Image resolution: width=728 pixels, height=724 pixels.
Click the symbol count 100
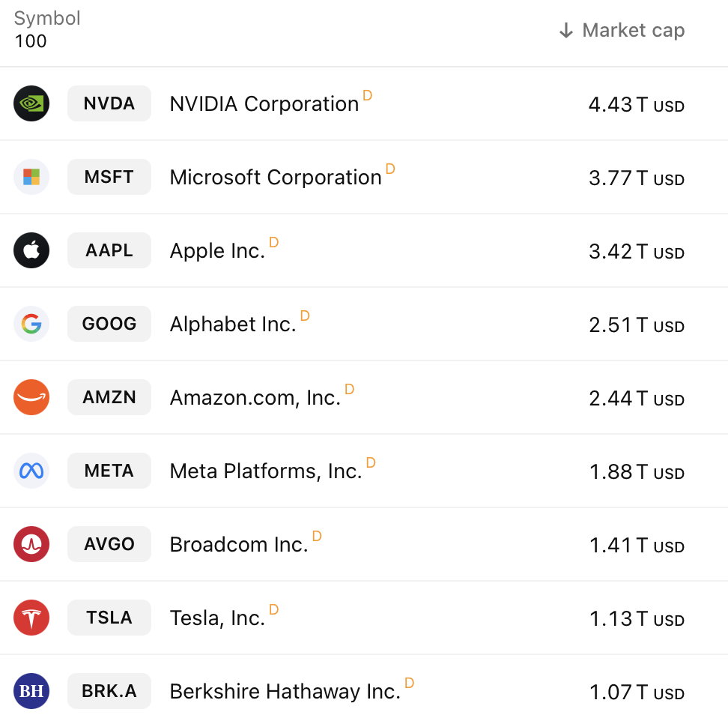(31, 41)
